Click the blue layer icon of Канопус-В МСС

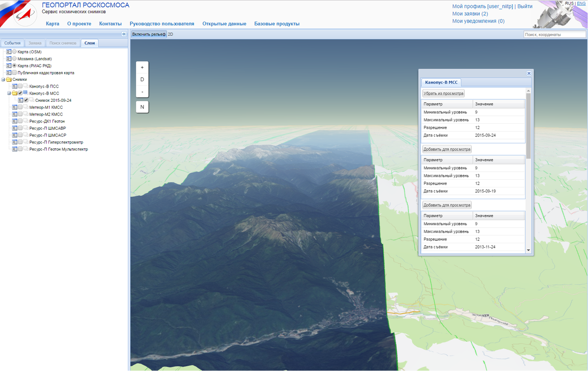pos(25,93)
